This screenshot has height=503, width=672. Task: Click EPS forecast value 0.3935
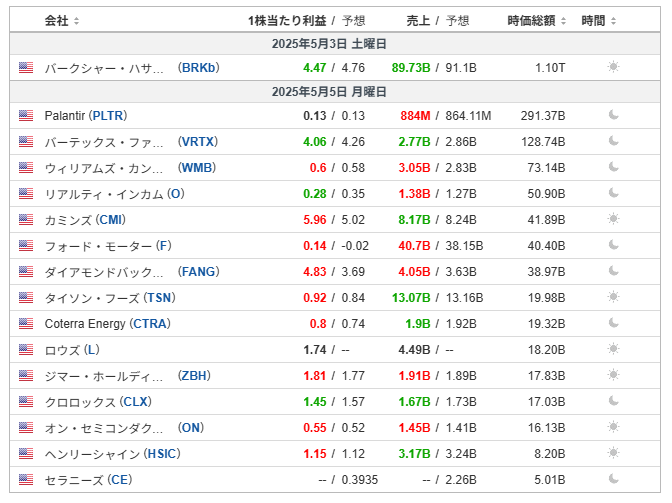[x=360, y=480]
